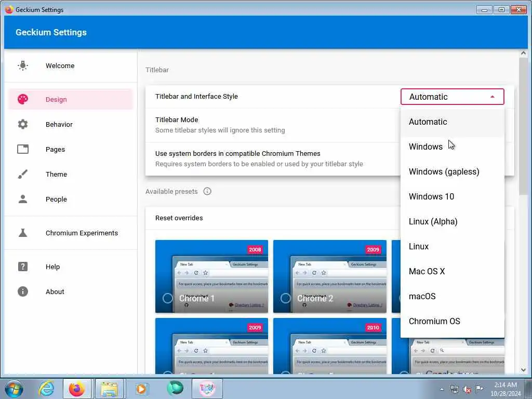Collapse the Titlebar and Interface Style dropdown
The width and height of the screenshot is (532, 399).
453,97
